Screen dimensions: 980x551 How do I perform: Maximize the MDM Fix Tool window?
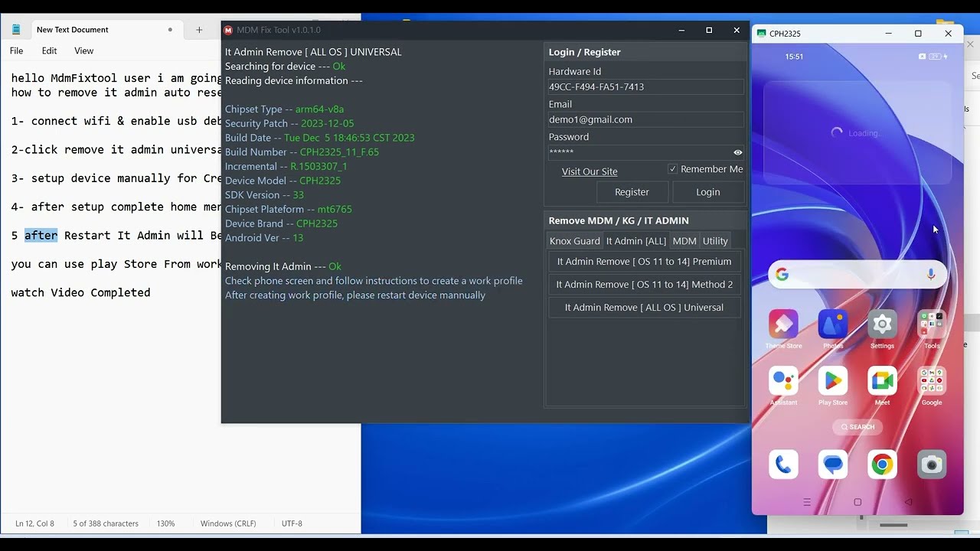click(709, 30)
